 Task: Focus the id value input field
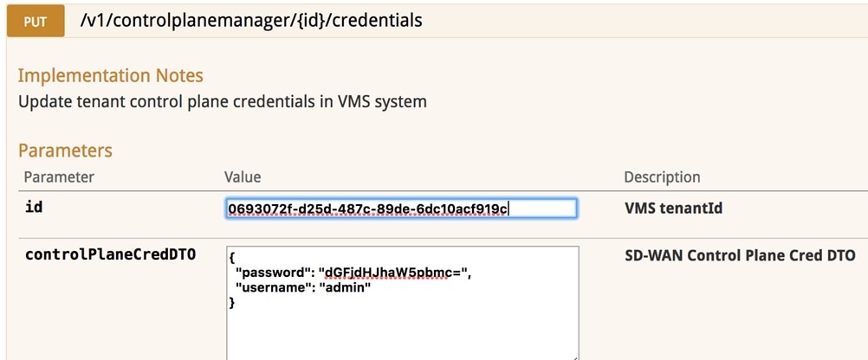401,209
